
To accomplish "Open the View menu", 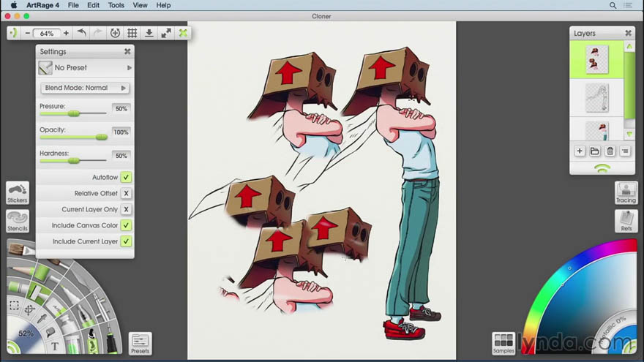I will pos(140,5).
